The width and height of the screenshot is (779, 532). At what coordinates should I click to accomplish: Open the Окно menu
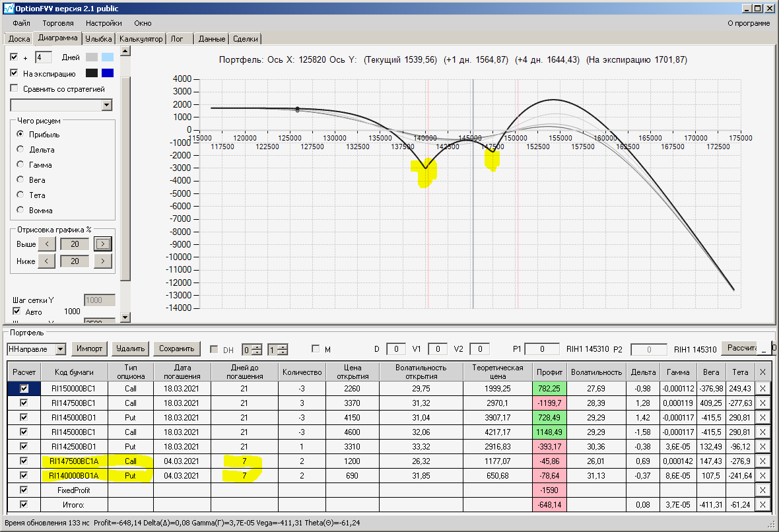[x=143, y=23]
